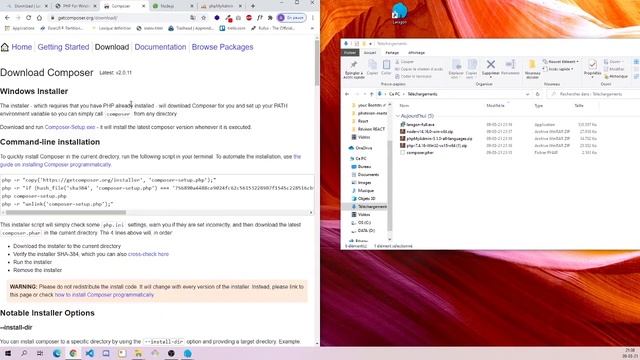This screenshot has width=640, height=360.
Task: Sort files by the Type column
Action: pos(539,106)
